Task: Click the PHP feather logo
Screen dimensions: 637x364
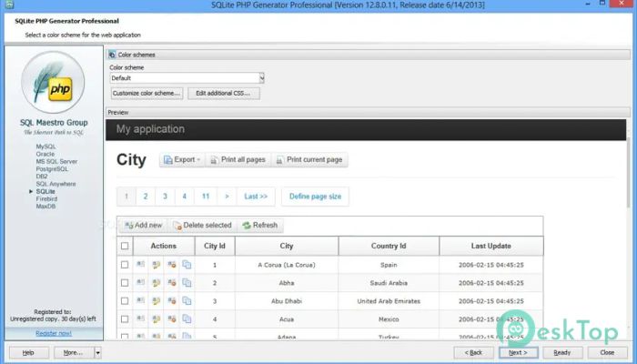Action: (x=53, y=83)
